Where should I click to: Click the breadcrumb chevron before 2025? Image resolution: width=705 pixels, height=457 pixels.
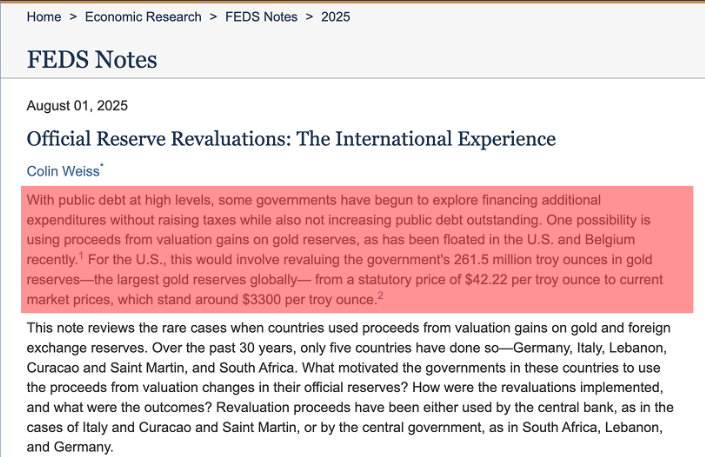tap(309, 17)
